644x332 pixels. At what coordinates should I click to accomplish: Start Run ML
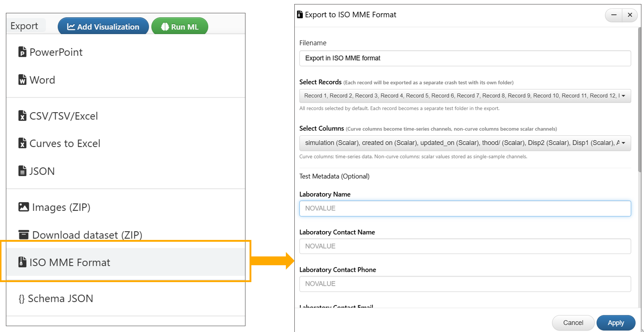click(180, 27)
